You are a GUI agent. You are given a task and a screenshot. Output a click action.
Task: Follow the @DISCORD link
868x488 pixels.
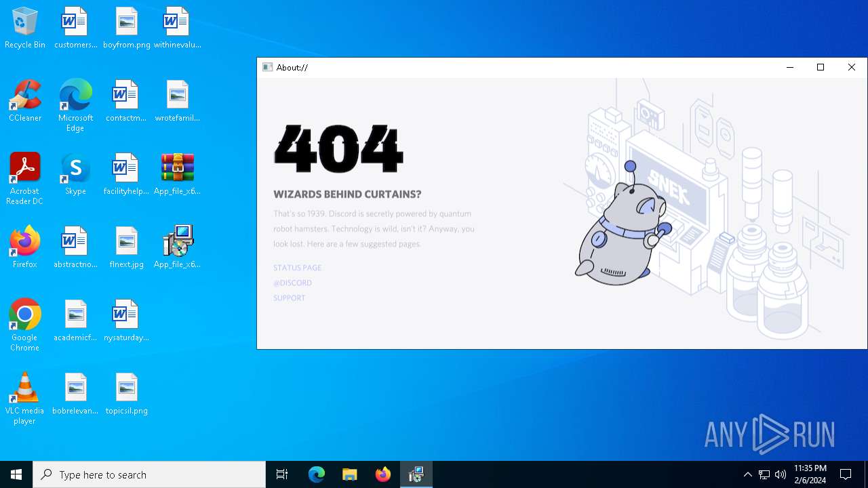[293, 283]
